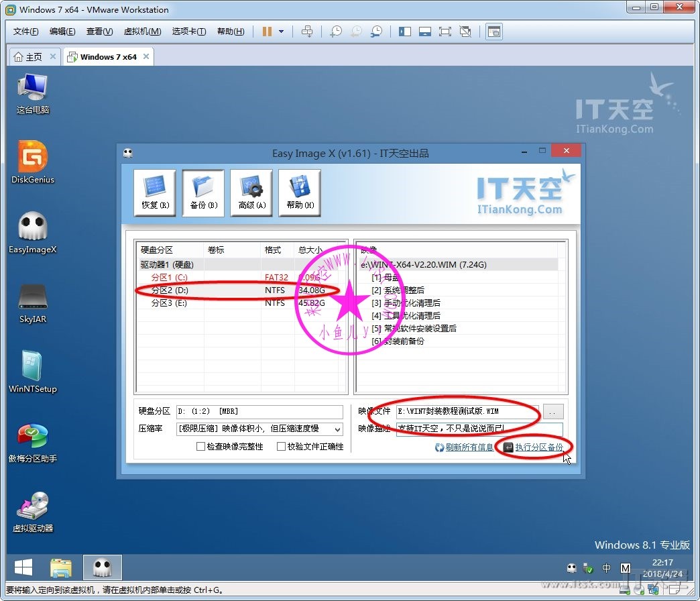This screenshot has width=700, height=601.
Task: Click the browse ".." button for 映像文件
Action: click(x=553, y=411)
